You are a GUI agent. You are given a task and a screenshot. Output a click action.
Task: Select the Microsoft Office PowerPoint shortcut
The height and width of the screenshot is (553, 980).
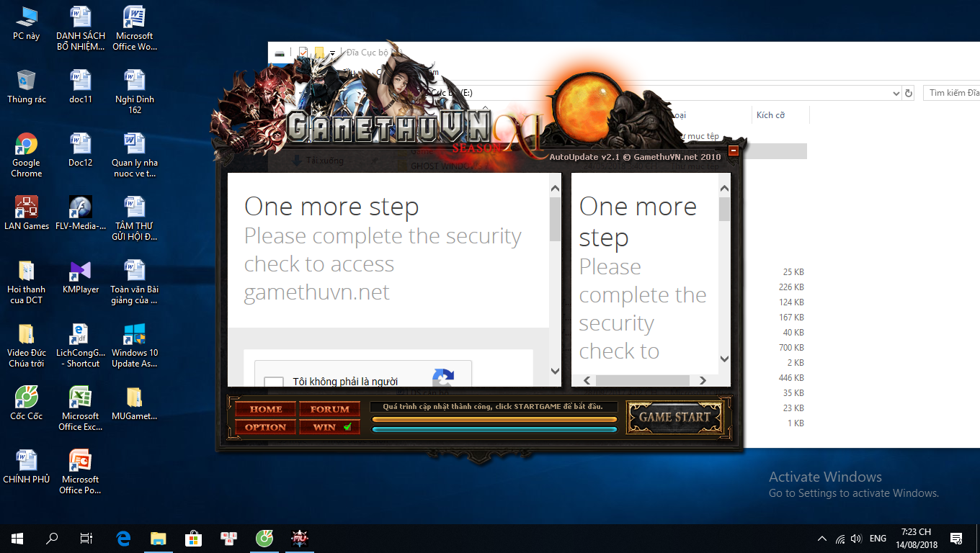point(81,472)
